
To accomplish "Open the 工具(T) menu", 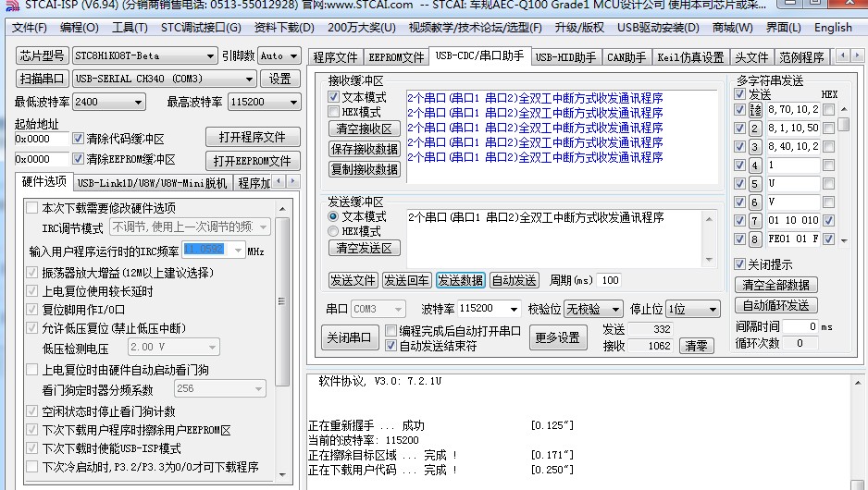I will click(x=130, y=28).
